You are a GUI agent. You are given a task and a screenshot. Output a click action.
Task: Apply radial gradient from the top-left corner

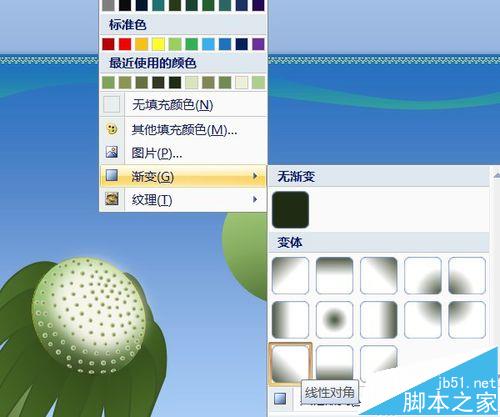click(467, 320)
